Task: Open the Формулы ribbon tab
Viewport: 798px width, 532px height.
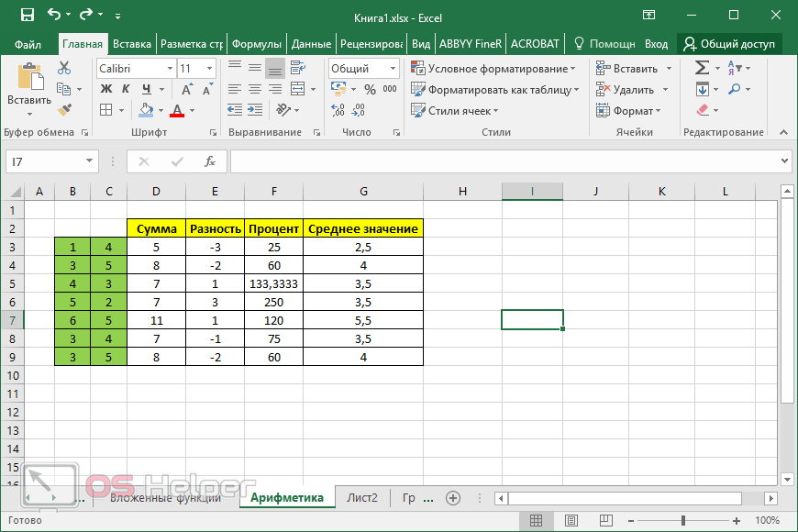Action: point(256,44)
